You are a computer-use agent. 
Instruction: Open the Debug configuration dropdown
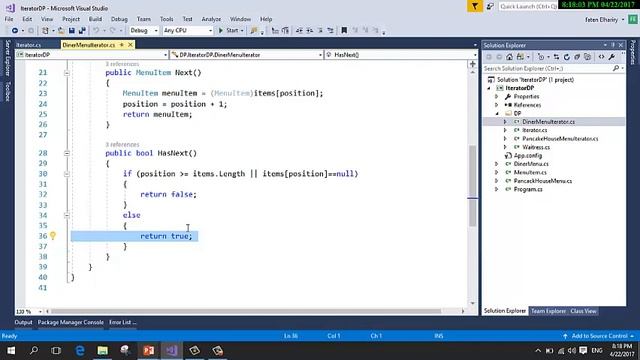[x=144, y=31]
